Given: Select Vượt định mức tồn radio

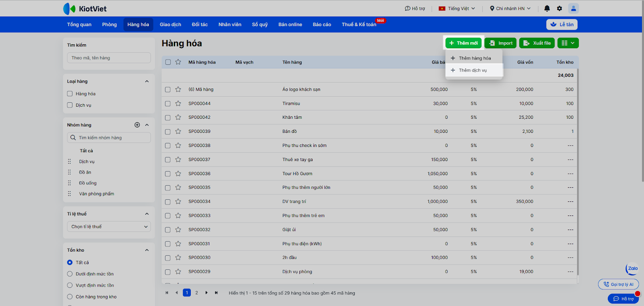Looking at the screenshot, I should pos(70,285).
